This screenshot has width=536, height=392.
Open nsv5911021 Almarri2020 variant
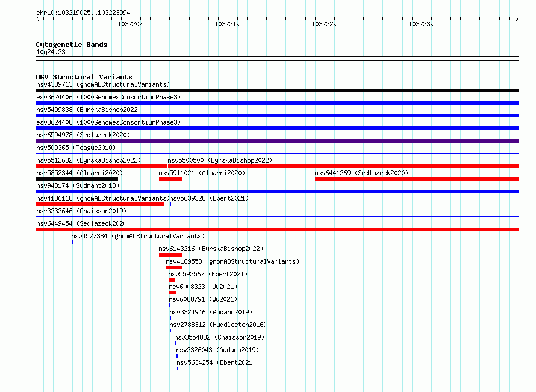[202, 173]
